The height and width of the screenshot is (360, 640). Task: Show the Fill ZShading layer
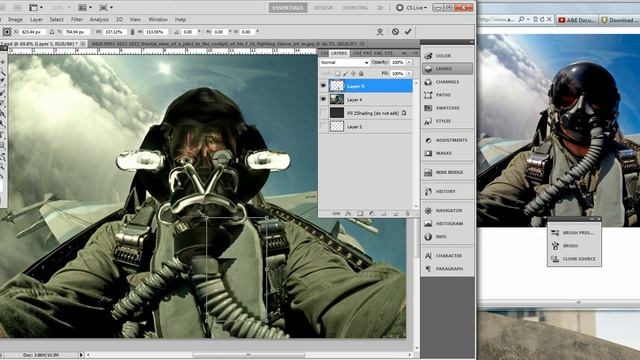[323, 113]
